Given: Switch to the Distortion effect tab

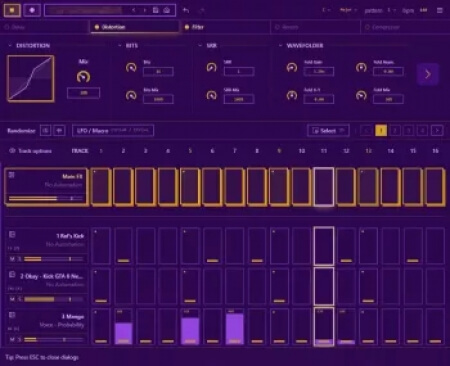Looking at the screenshot, I should coord(135,27).
